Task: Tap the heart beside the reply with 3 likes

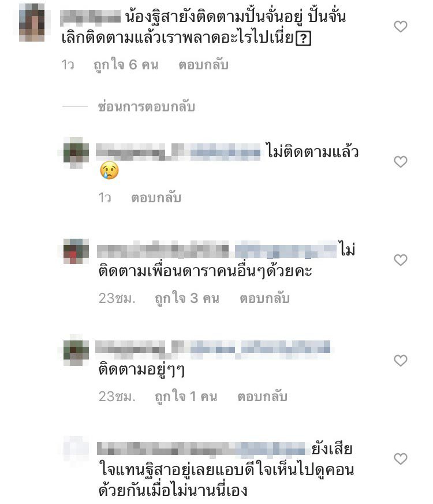Action: 400,260
